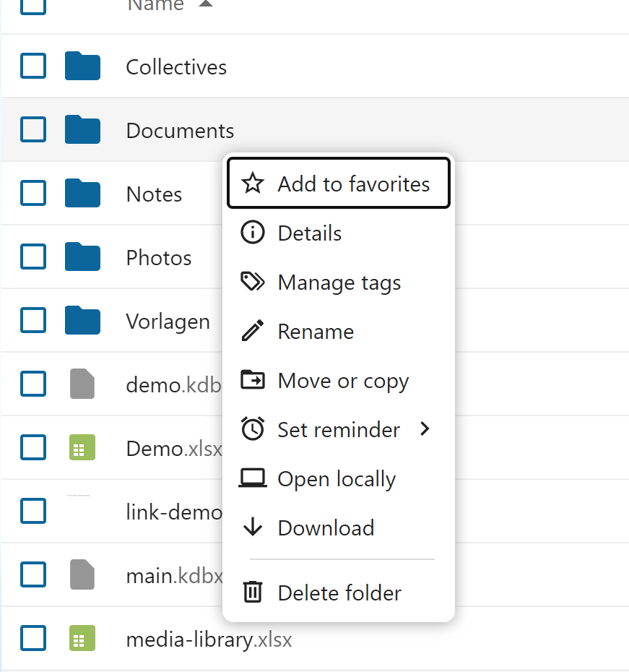Click the Collectives folder icon

82,66
